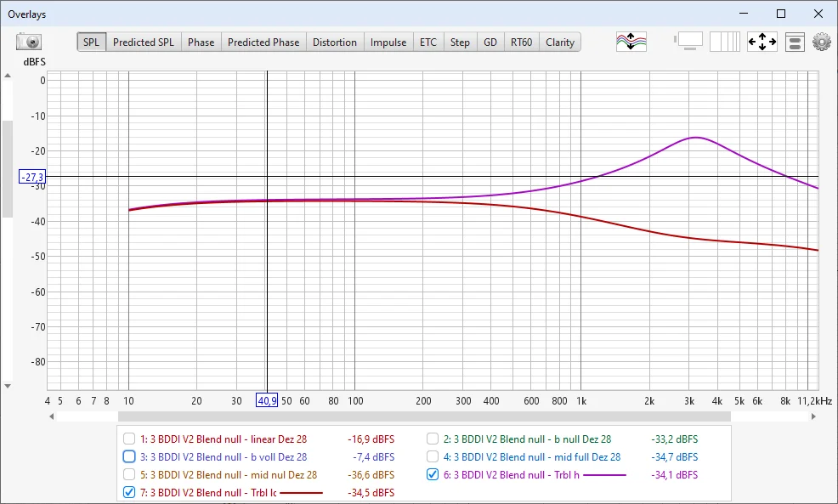Open the graph limits icon

pyautogui.click(x=689, y=42)
